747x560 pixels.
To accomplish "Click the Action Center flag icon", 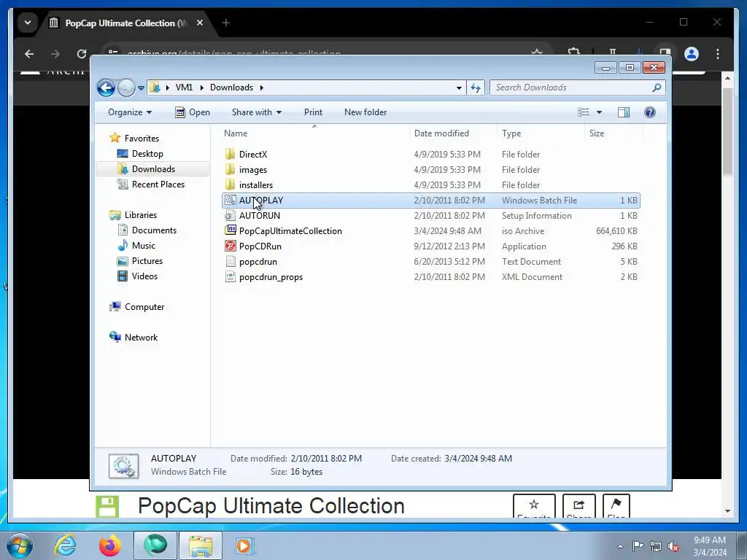I will coord(638,546).
